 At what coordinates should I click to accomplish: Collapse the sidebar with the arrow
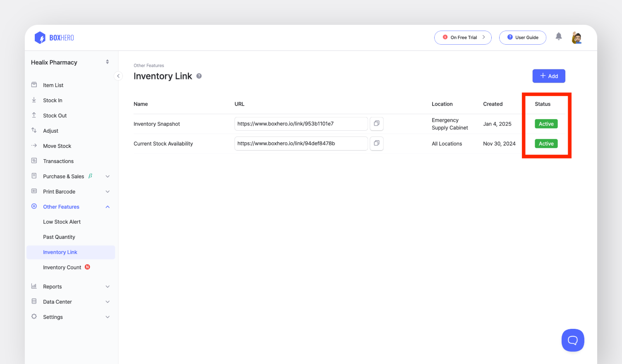pos(118,76)
